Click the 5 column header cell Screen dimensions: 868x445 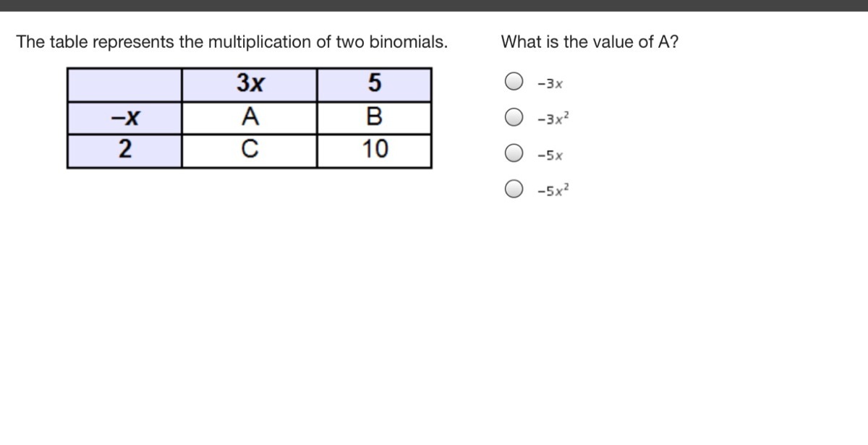(x=374, y=85)
